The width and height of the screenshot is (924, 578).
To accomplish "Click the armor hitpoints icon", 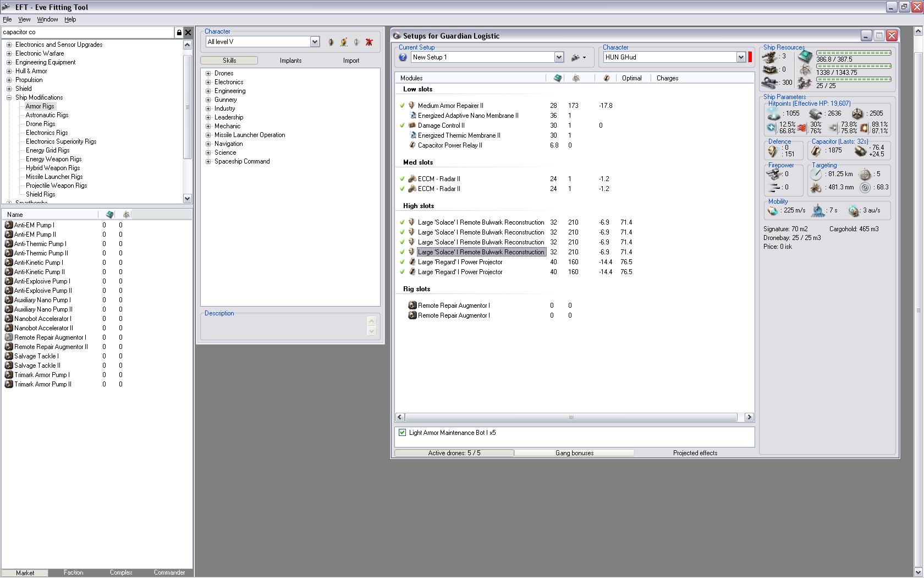I will [816, 113].
